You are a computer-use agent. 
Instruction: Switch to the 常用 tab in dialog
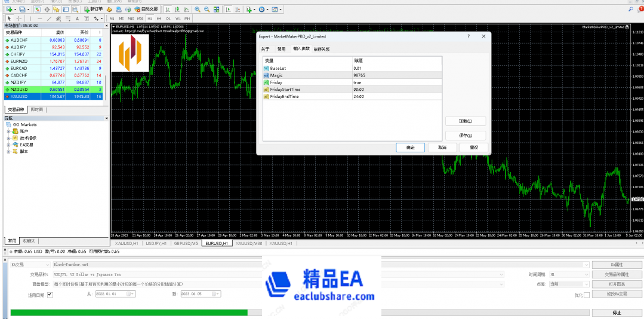282,49
